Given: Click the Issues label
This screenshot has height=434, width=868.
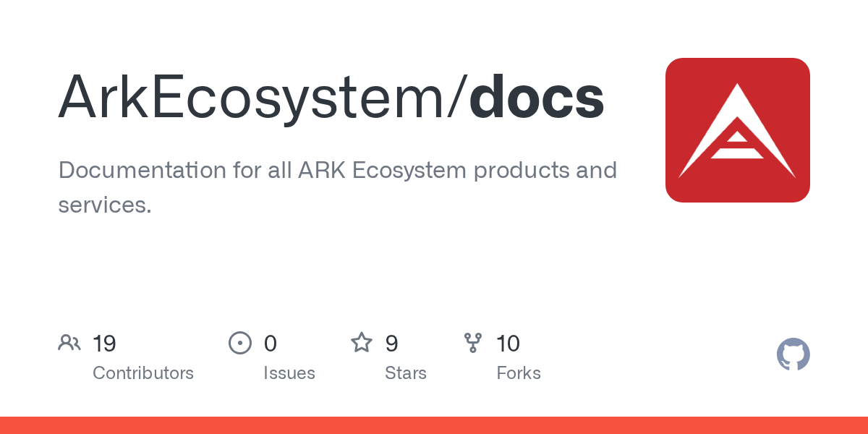Looking at the screenshot, I should (x=289, y=373).
